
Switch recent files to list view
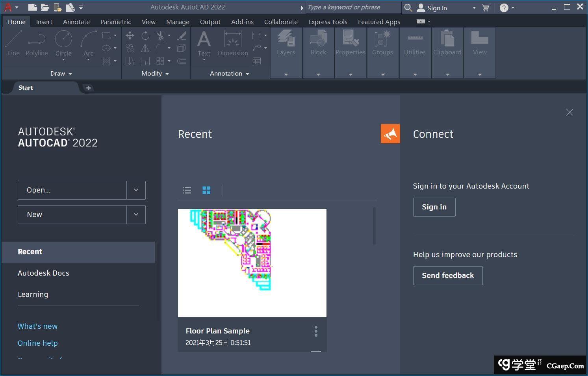point(187,191)
